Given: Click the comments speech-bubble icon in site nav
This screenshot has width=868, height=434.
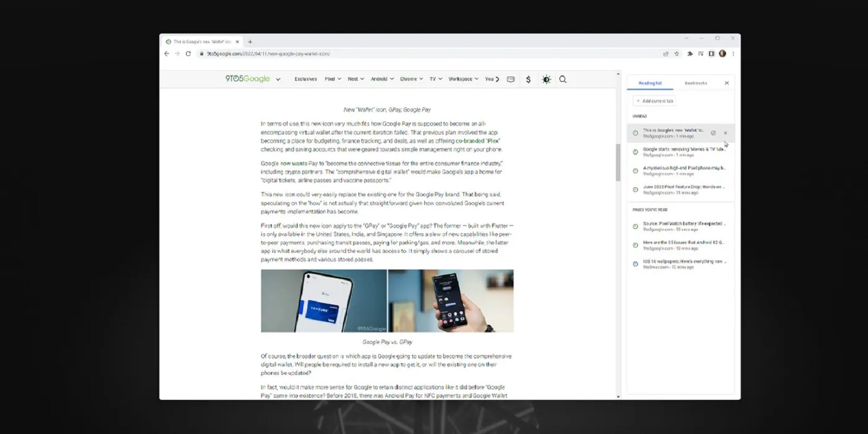Looking at the screenshot, I should click(510, 79).
